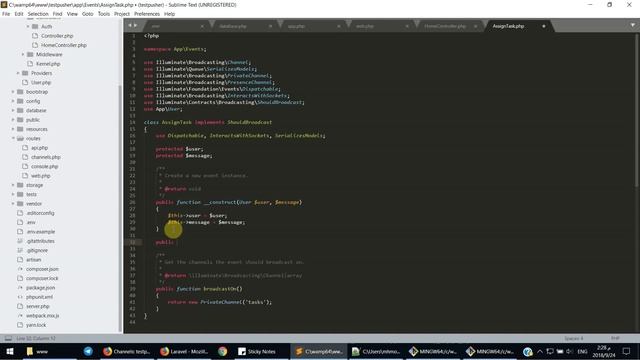640x360 pixels.
Task: Open web.php in the sidebar
Action: (x=40, y=176)
